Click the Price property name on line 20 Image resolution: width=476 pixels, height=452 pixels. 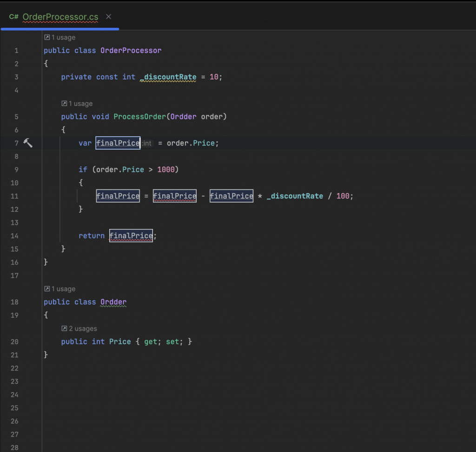point(120,342)
